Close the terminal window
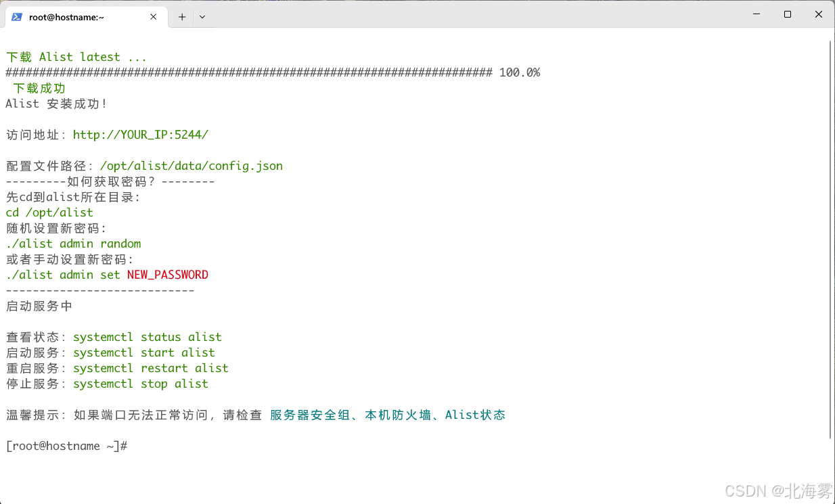The width and height of the screenshot is (835, 504). (x=819, y=14)
